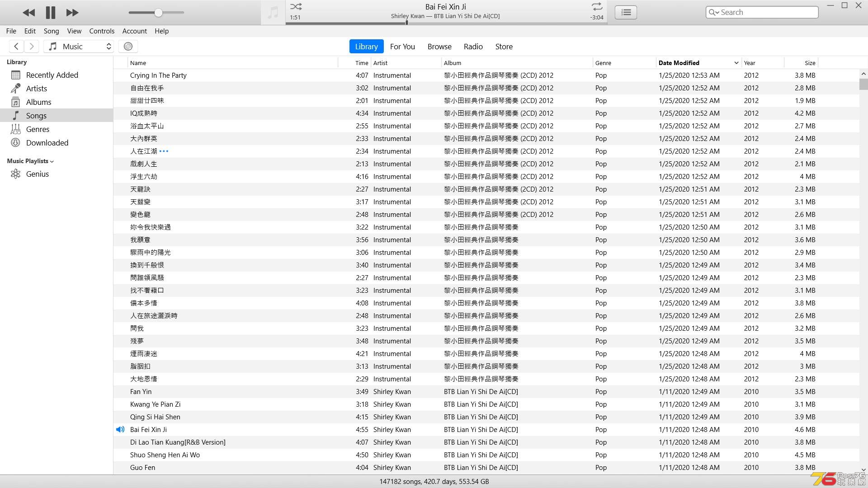868x488 pixels.
Task: Sort by the Size column header
Action: coord(801,63)
